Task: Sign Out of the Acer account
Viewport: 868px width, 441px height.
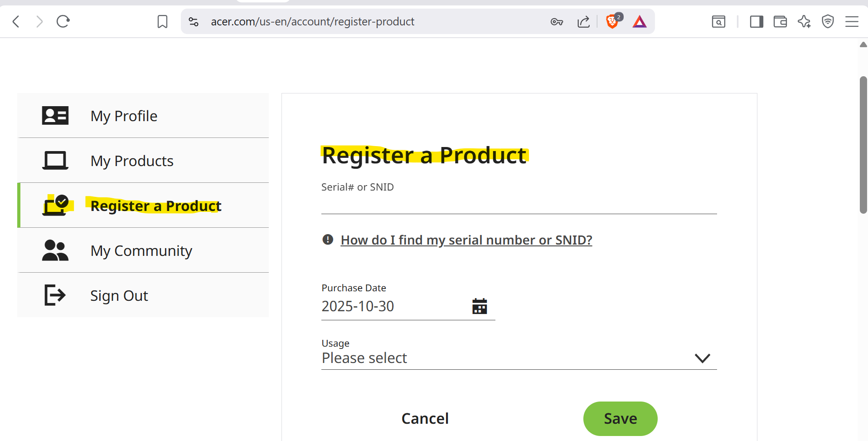Action: [143, 295]
